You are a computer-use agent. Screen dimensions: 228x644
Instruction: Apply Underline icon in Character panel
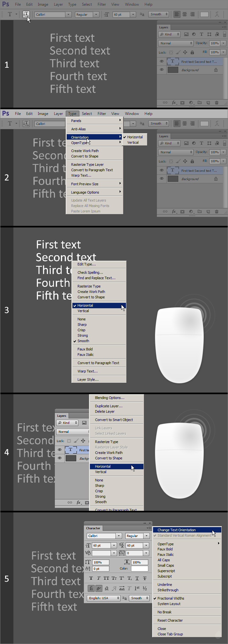tap(137, 578)
